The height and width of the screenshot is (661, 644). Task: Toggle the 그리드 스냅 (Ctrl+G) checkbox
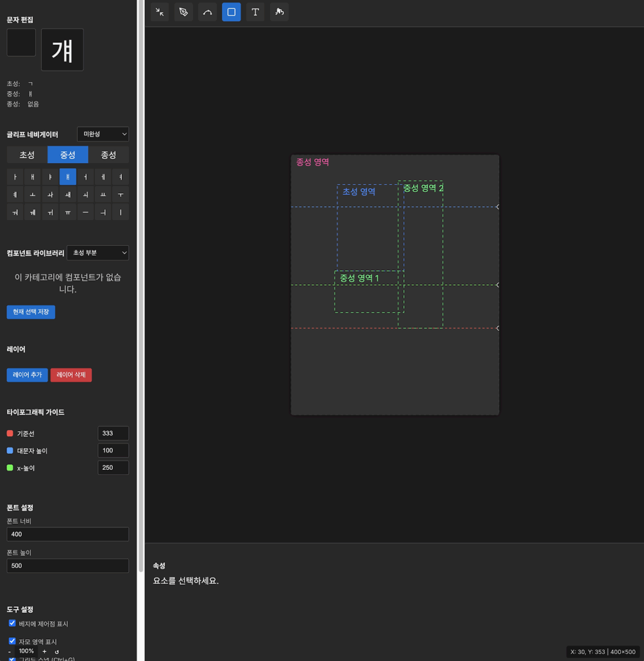12,658
